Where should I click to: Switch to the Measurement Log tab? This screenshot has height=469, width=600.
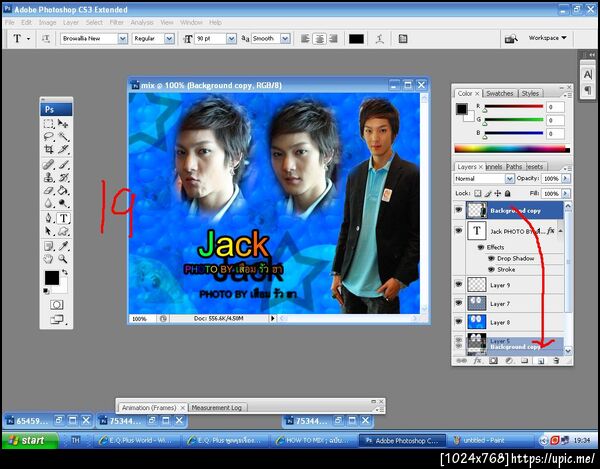(217, 408)
